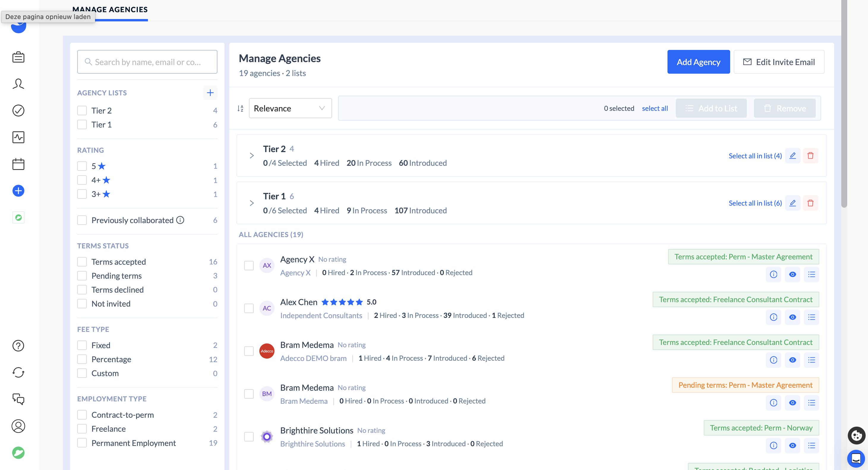
Task: Select the Agency X row checkbox
Action: pyautogui.click(x=249, y=266)
